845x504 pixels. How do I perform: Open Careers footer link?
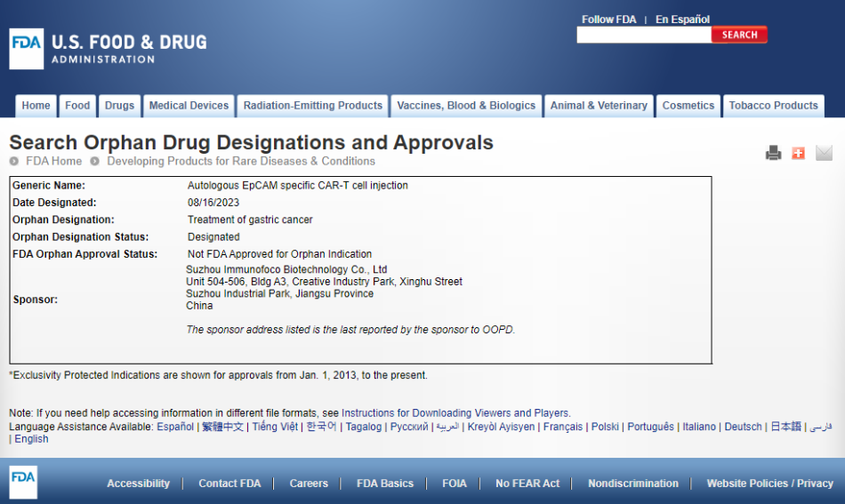(x=309, y=484)
